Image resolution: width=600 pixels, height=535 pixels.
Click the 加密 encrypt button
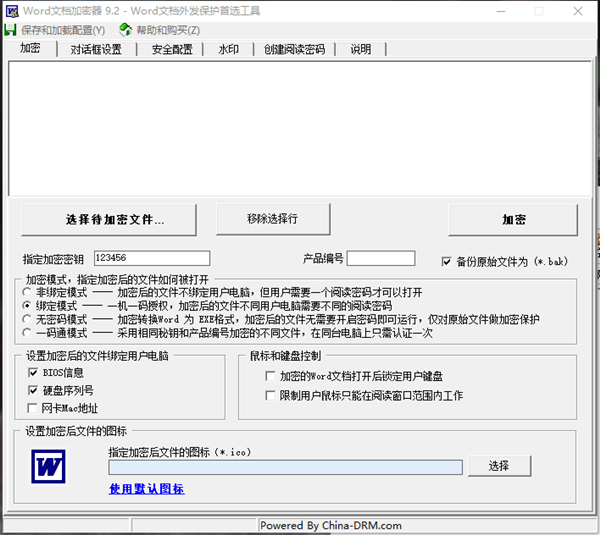click(513, 220)
